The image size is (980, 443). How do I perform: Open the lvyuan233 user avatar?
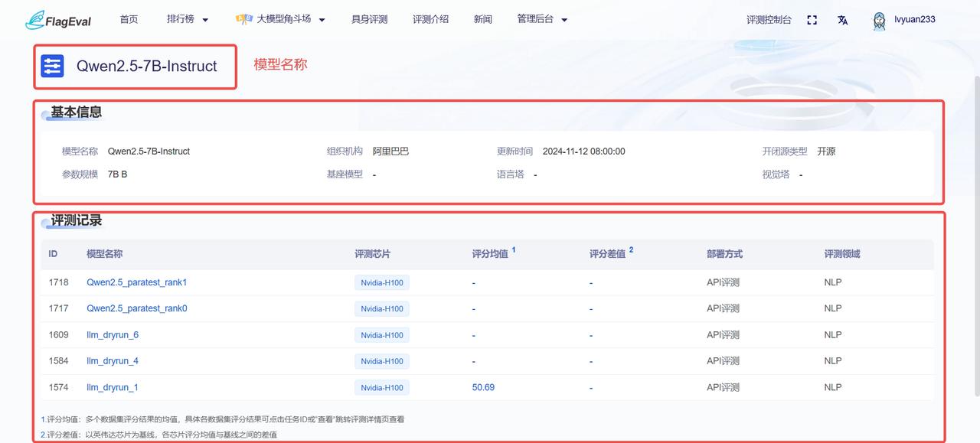[x=879, y=21]
